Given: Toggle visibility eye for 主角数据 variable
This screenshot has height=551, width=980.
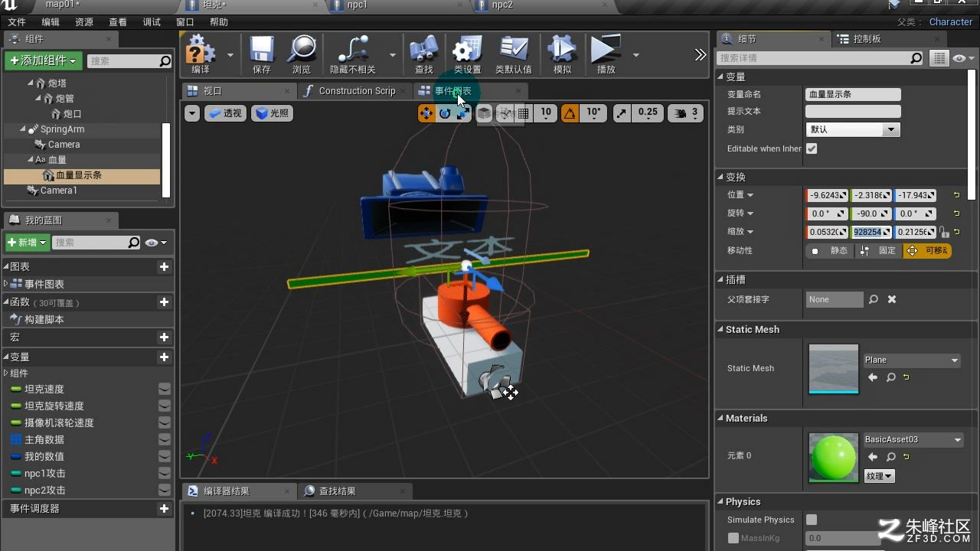Looking at the screenshot, I should pyautogui.click(x=165, y=439).
